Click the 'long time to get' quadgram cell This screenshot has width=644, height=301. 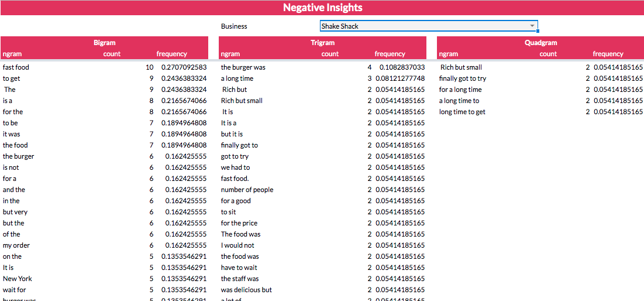462,112
